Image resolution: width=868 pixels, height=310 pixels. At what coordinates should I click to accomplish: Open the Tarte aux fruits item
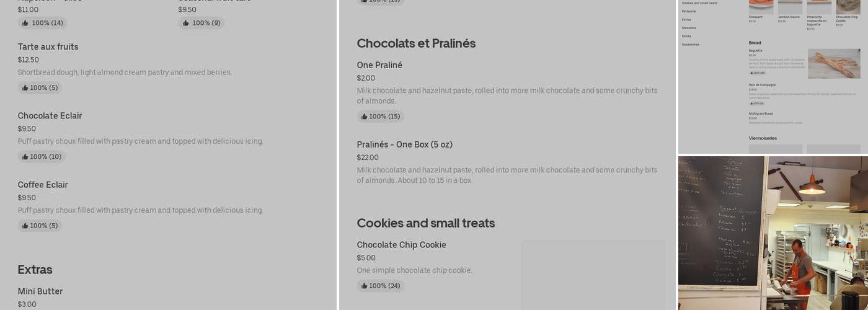click(x=48, y=47)
